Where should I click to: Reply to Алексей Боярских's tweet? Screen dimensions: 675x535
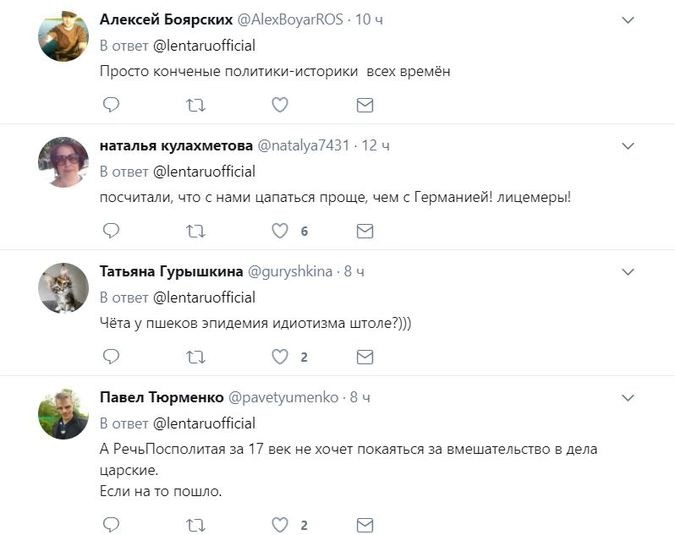click(x=111, y=104)
